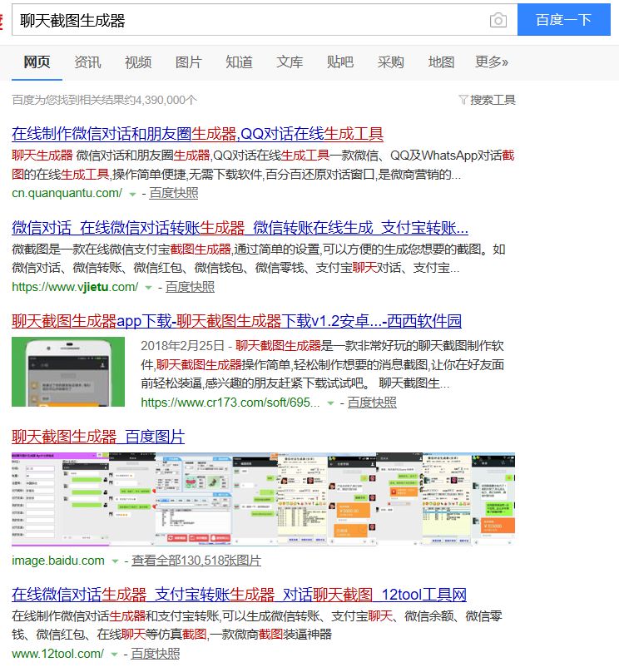This screenshot has height=672, width=619.
Task: Expand the 更多» menu
Action: [492, 62]
